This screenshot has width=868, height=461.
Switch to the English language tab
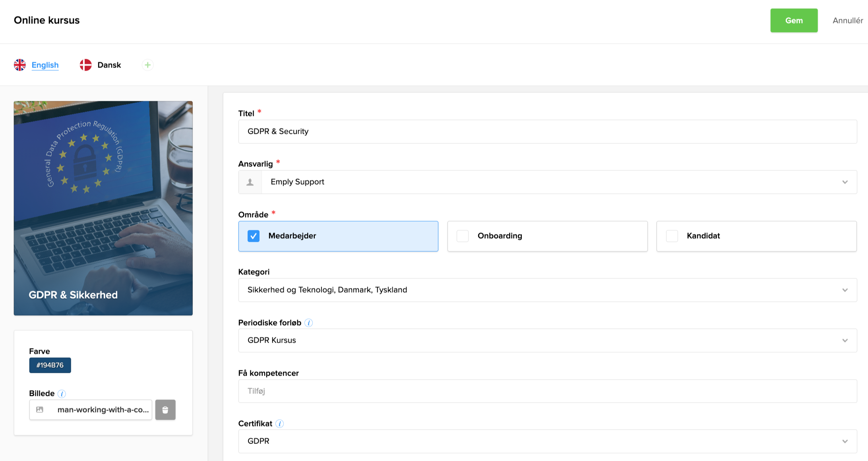coord(45,65)
